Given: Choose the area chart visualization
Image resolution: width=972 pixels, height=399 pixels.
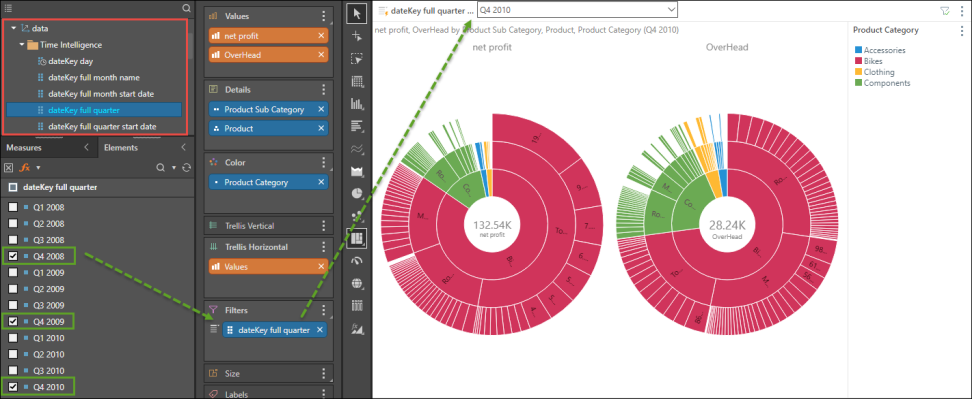Looking at the screenshot, I should pos(356,171).
